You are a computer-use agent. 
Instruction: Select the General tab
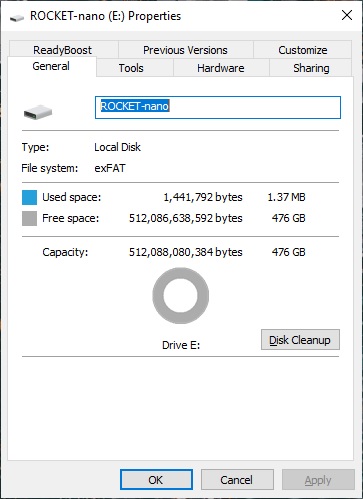(x=51, y=66)
